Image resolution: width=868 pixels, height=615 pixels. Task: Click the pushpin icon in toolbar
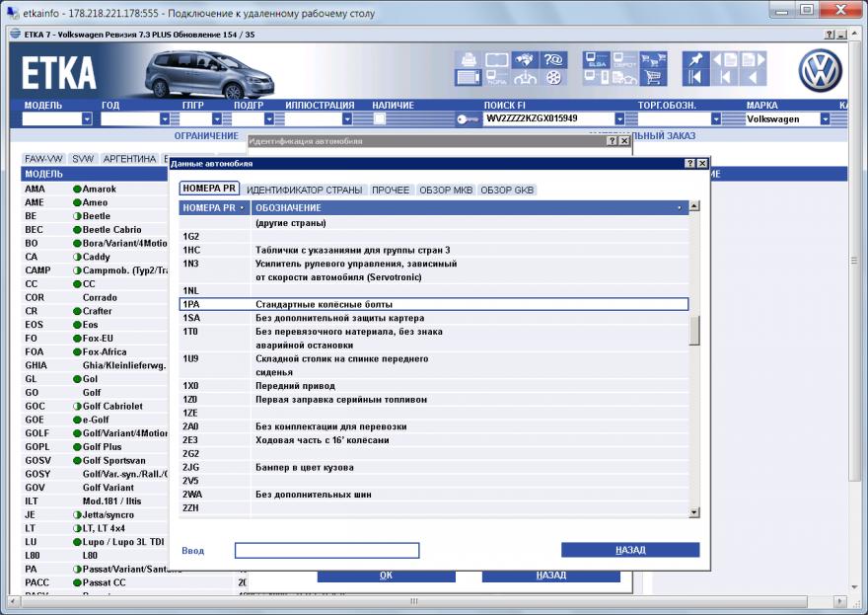695,59
